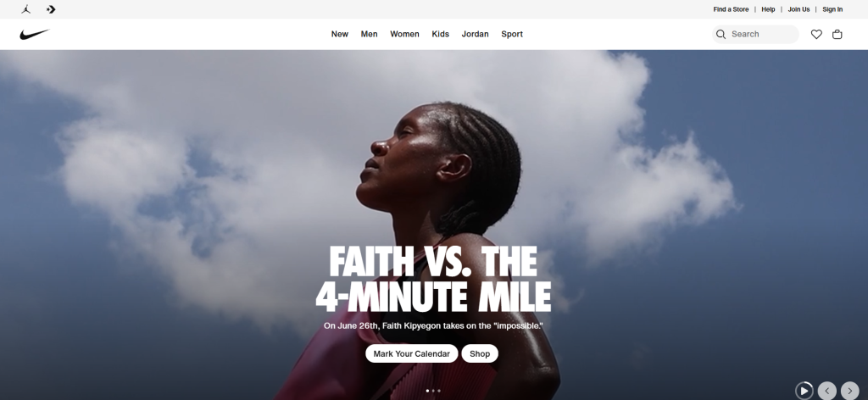
Task: Focus the Search input field
Action: [x=755, y=34]
